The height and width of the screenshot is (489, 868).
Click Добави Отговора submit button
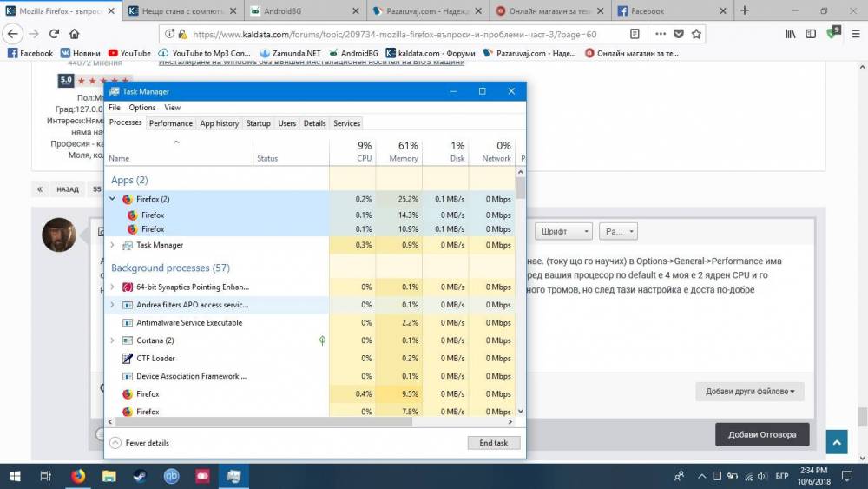(762, 435)
